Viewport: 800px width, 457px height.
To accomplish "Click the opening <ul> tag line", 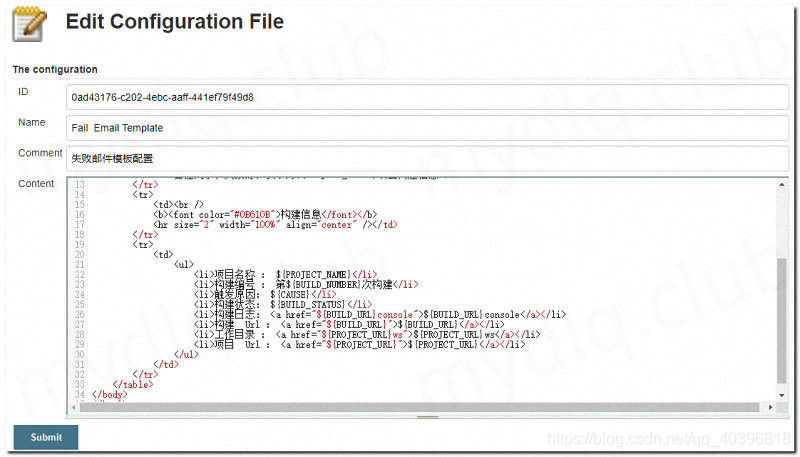I will pyautogui.click(x=183, y=264).
